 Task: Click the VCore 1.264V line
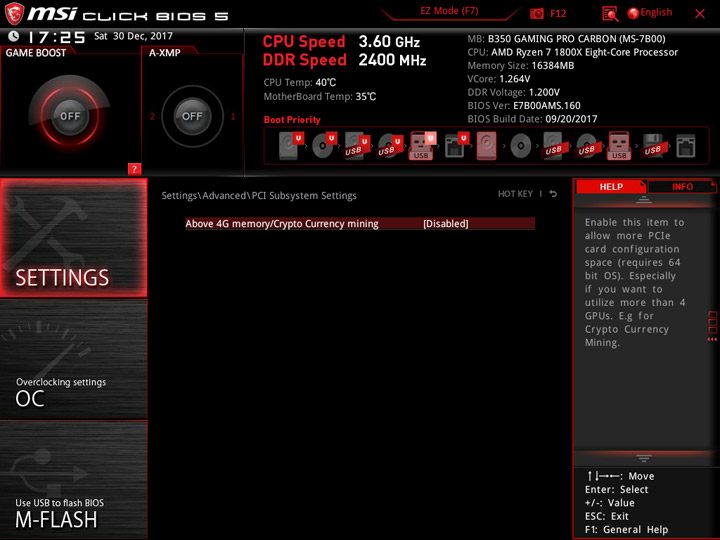point(499,79)
